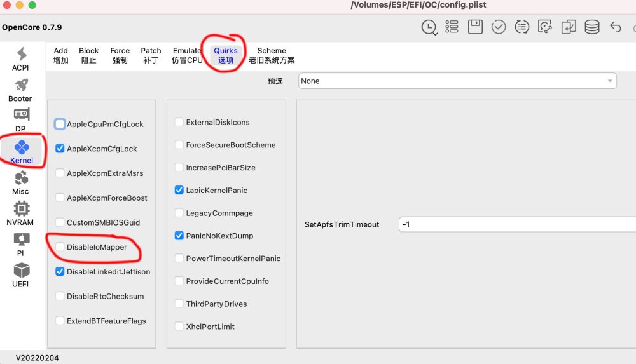Screen dimensions: 636x364
Task: Open the Booter section
Action: coord(20,90)
